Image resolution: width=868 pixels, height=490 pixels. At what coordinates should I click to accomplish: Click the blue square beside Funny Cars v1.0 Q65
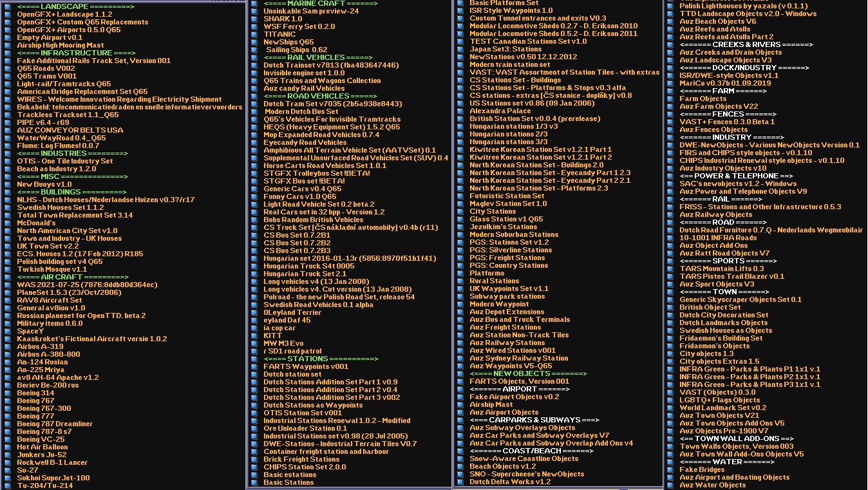coord(254,196)
